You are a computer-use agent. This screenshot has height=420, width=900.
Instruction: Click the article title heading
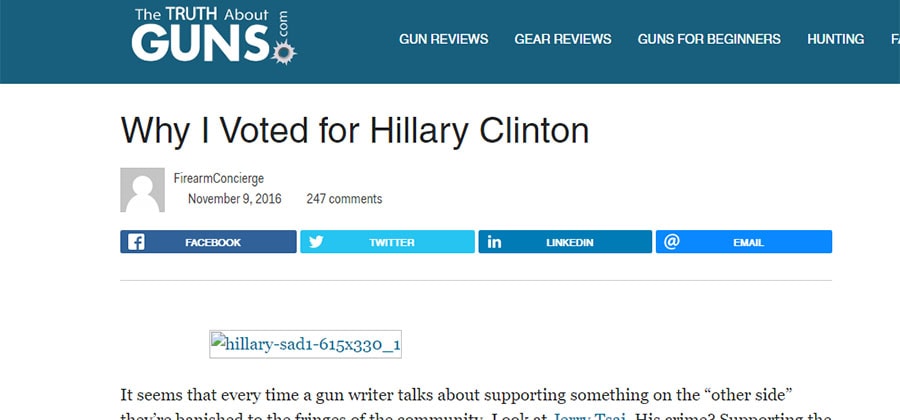(x=355, y=130)
